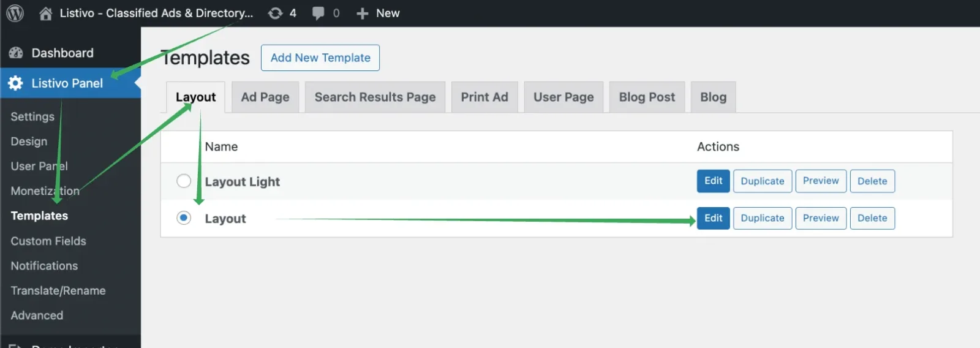The image size is (980, 348).
Task: Go to Settings submenu
Action: [32, 116]
